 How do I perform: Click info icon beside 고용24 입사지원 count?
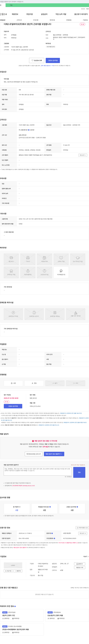click(77, 507)
